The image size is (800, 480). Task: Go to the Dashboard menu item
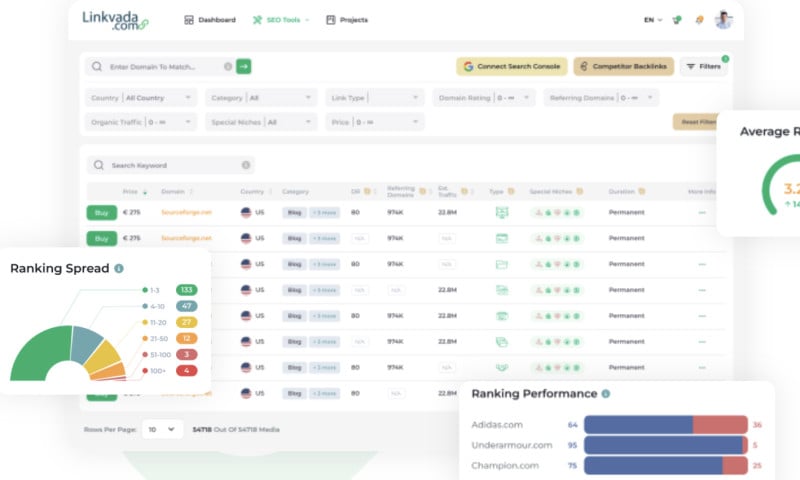(x=211, y=20)
